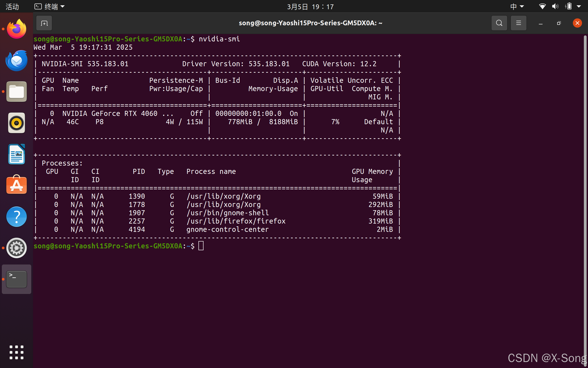Click the /usr/lib/firefox/firefox process name
588x368 pixels.
click(236, 221)
